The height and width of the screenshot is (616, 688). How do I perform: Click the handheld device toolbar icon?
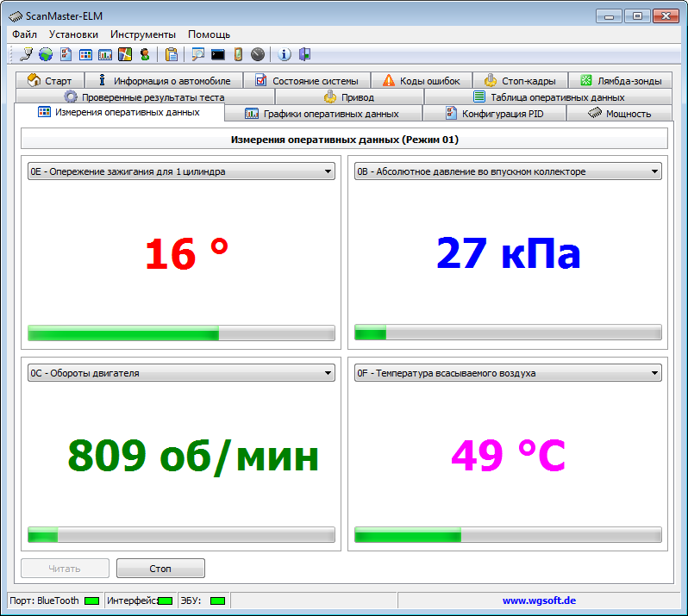238,54
